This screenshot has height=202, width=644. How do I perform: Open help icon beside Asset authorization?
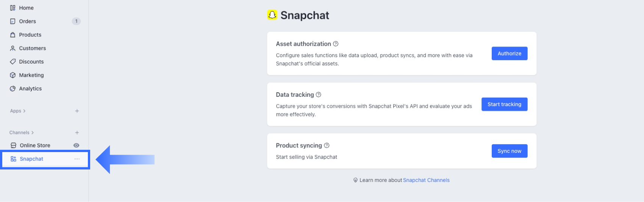pos(336,44)
